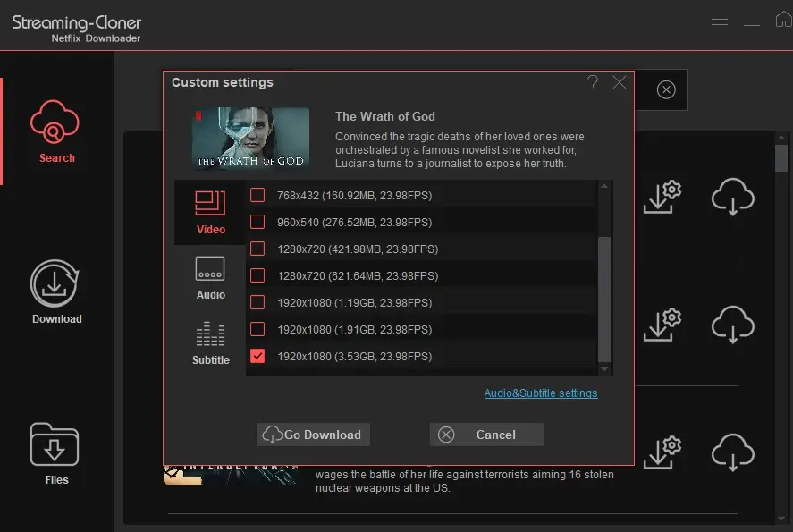The height and width of the screenshot is (532, 793).
Task: Open the Files section in sidebar
Action: click(x=55, y=453)
